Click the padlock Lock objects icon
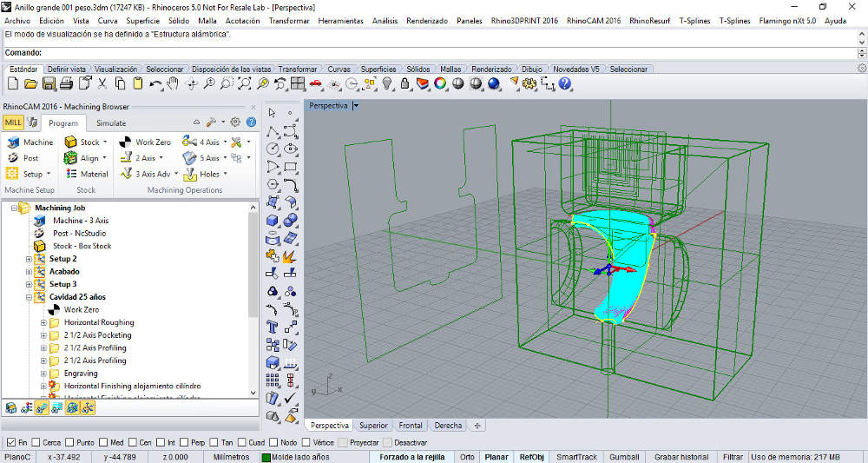This screenshot has height=463, width=868. click(x=404, y=83)
